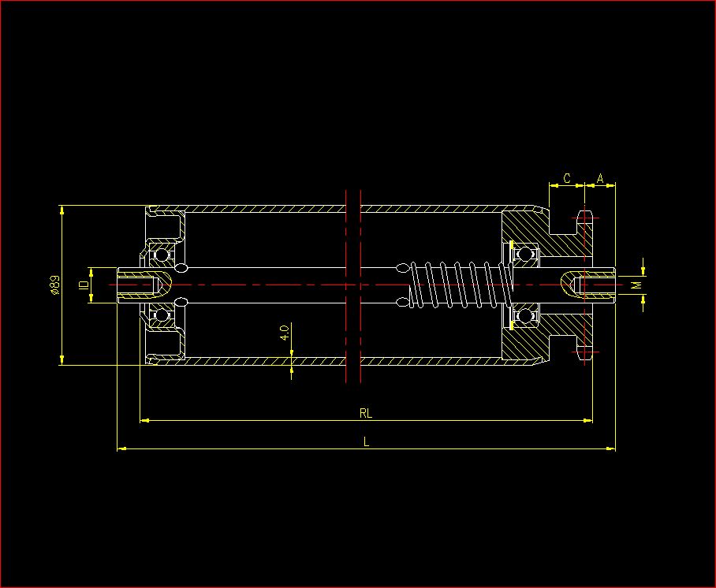The width and height of the screenshot is (716, 588).
Task: Click the M thread dimension label
Action: 636,285
